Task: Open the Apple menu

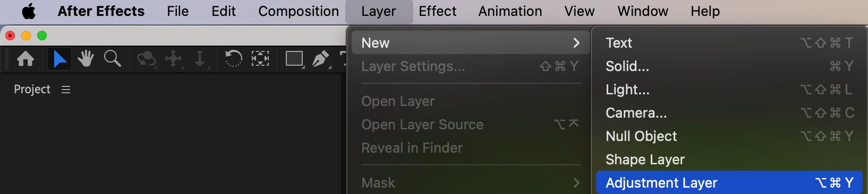Action: tap(29, 11)
